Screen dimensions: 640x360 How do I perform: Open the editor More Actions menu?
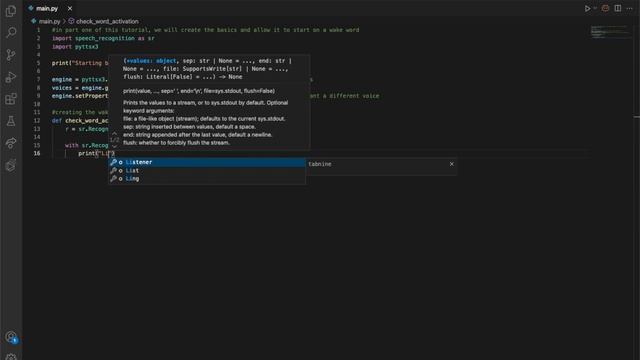(x=629, y=9)
